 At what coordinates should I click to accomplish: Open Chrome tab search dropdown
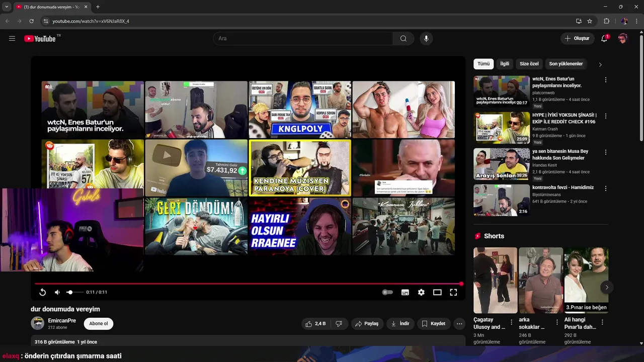7,7
